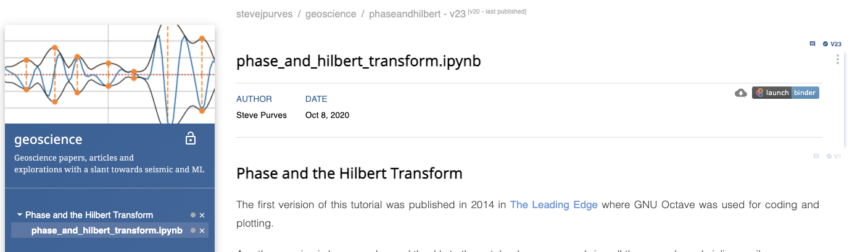
Task: Collapse the Phase and the Hilbert Transform tree arrow
Action: click(x=20, y=215)
